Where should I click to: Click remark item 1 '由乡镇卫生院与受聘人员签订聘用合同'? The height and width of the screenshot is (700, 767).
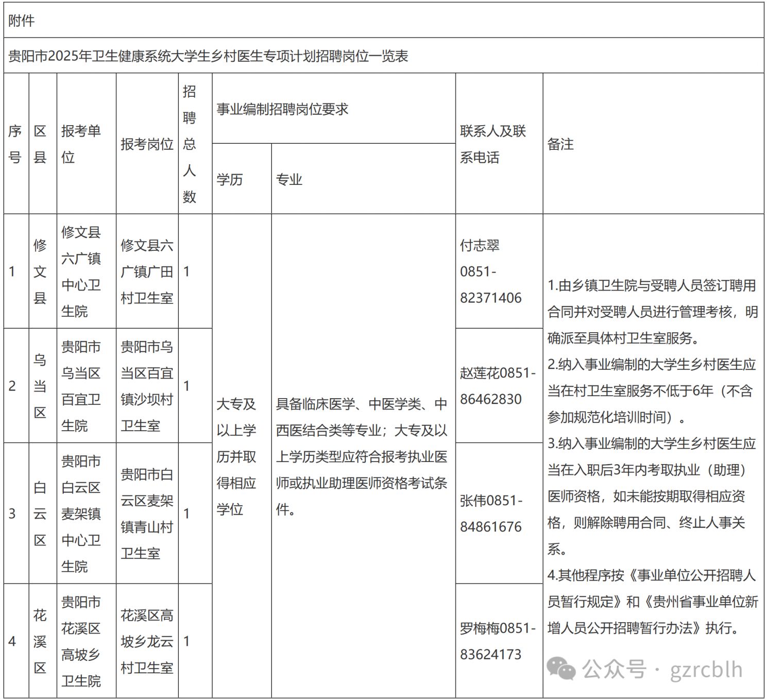[652, 299]
